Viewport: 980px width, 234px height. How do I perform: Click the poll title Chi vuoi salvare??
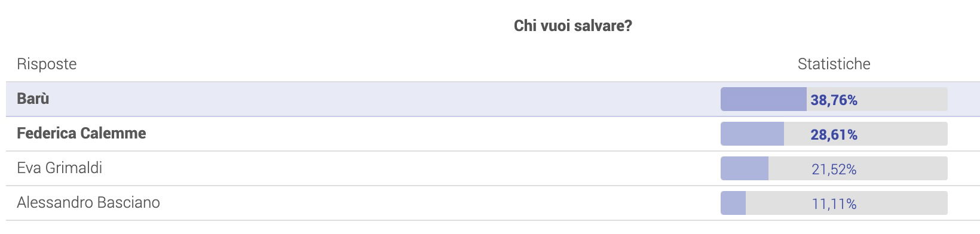tap(573, 26)
